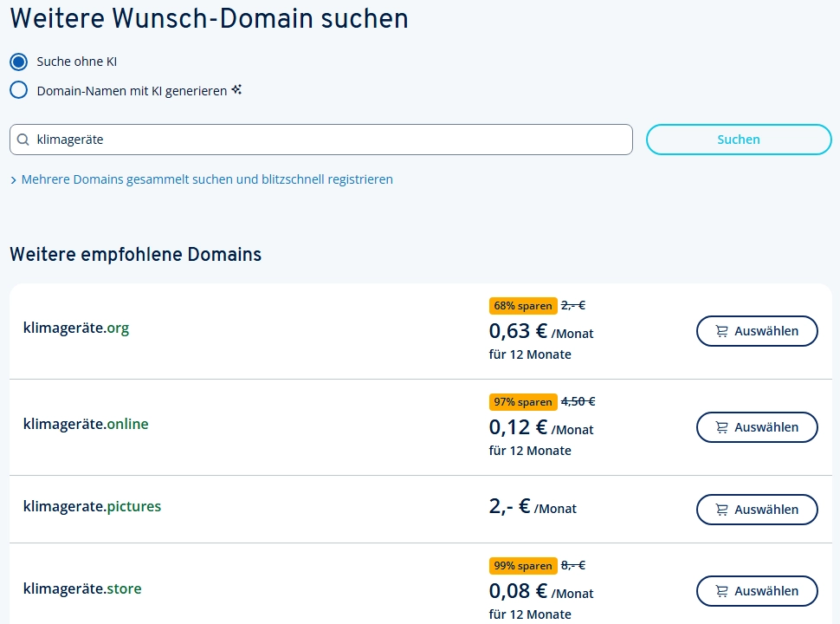This screenshot has height=624, width=840.
Task: Click the price '2,- € /Monat' for .pictures
Action: [x=533, y=506]
